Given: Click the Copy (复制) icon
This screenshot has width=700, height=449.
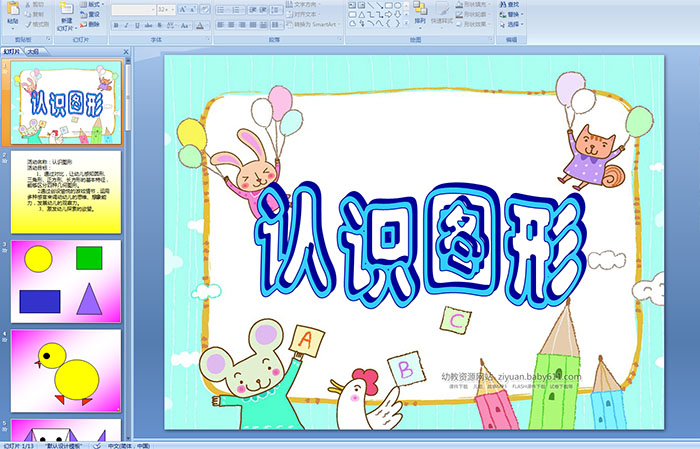Looking at the screenshot, I should tap(28, 15).
